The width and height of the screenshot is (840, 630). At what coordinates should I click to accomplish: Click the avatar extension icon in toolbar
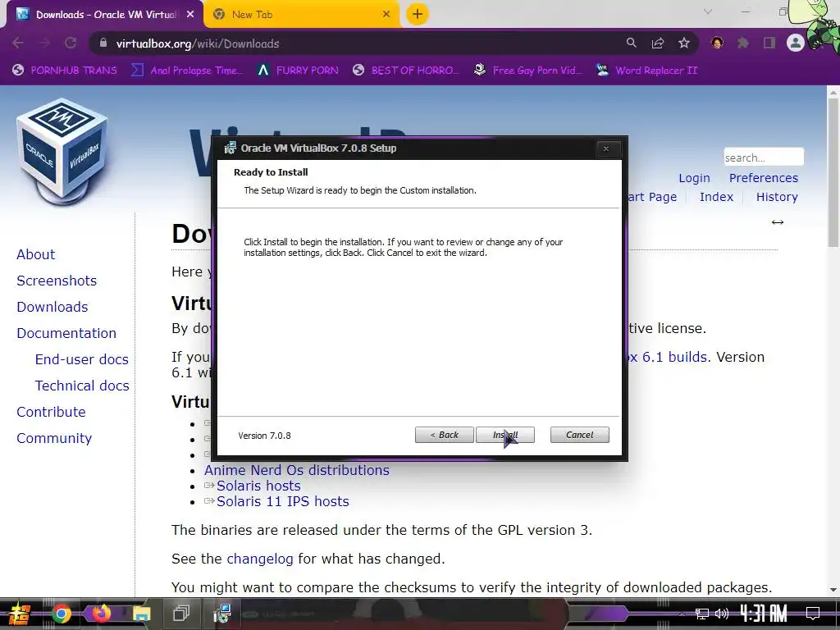point(717,43)
